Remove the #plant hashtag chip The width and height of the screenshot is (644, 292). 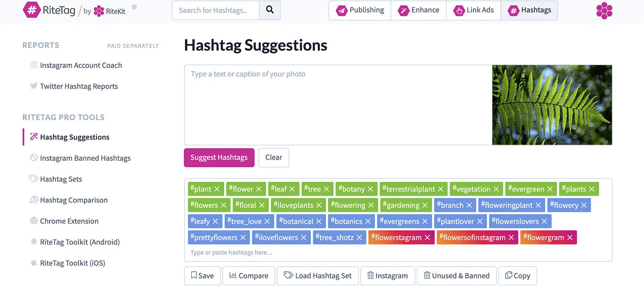[x=217, y=189]
